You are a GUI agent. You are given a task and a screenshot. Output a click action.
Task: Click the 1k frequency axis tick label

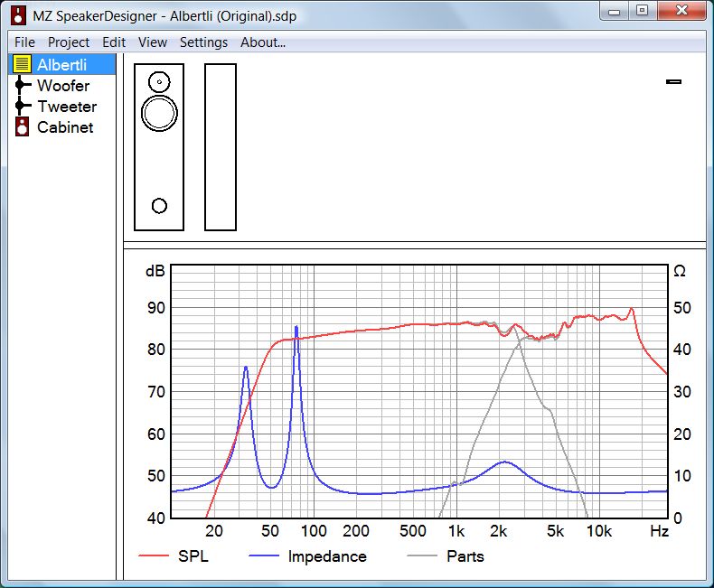pyautogui.click(x=456, y=531)
